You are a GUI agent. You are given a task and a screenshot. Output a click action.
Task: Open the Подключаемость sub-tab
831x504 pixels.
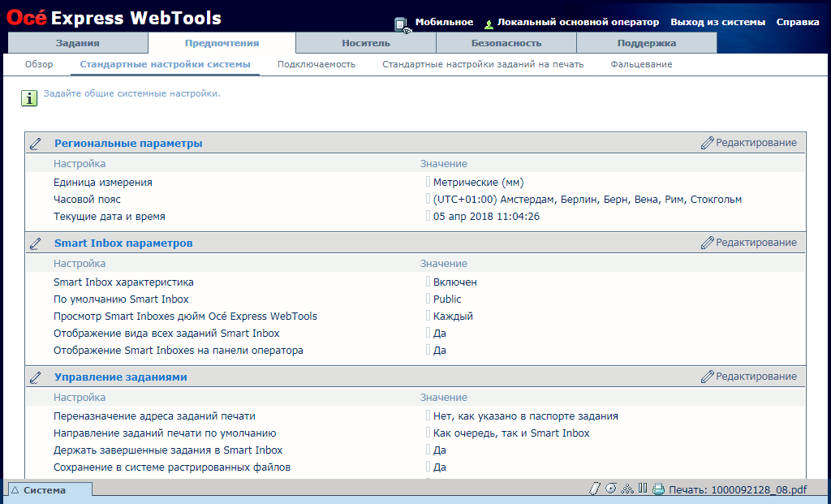pyautogui.click(x=316, y=64)
